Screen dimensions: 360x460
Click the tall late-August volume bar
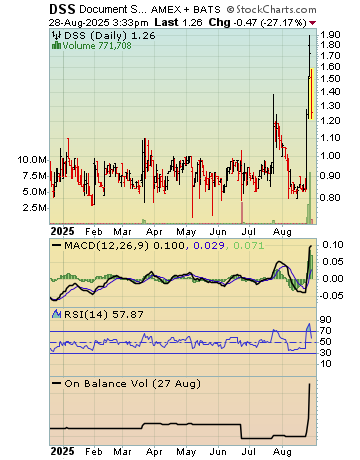pyautogui.click(x=310, y=198)
